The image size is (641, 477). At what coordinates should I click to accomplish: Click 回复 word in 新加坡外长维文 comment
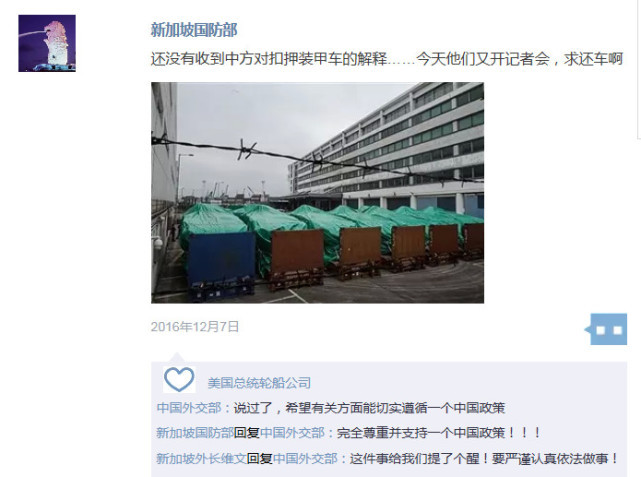260,458
